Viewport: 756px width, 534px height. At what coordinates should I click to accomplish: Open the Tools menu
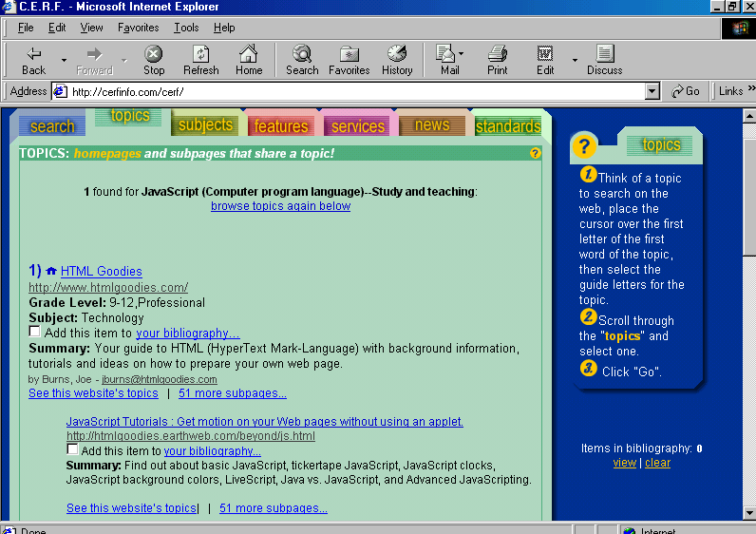(186, 28)
